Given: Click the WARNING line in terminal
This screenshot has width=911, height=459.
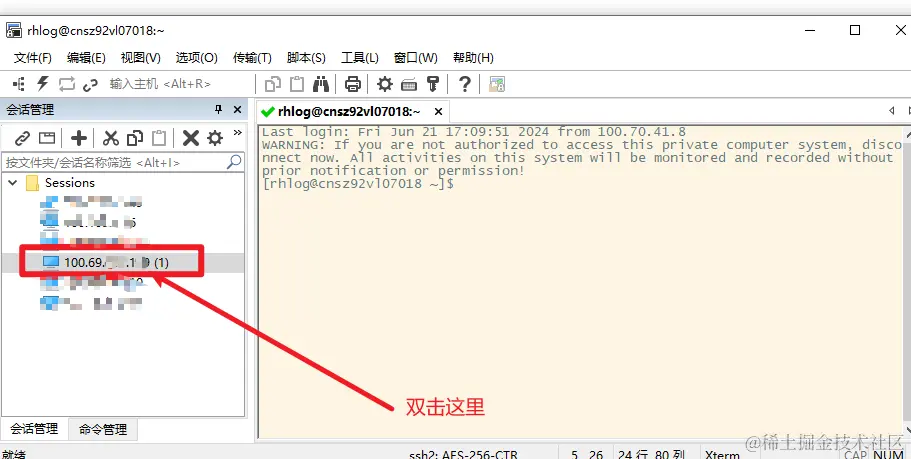Looking at the screenshot, I should pos(582,145).
